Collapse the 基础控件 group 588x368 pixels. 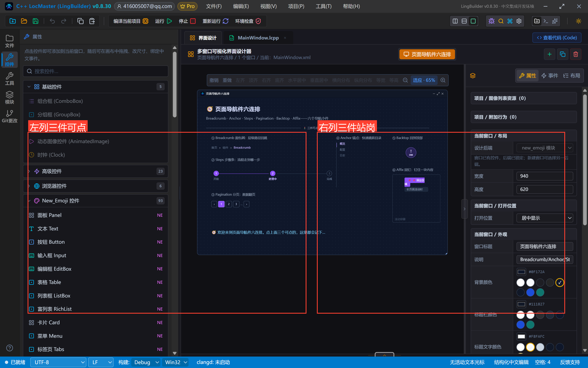(x=96, y=87)
